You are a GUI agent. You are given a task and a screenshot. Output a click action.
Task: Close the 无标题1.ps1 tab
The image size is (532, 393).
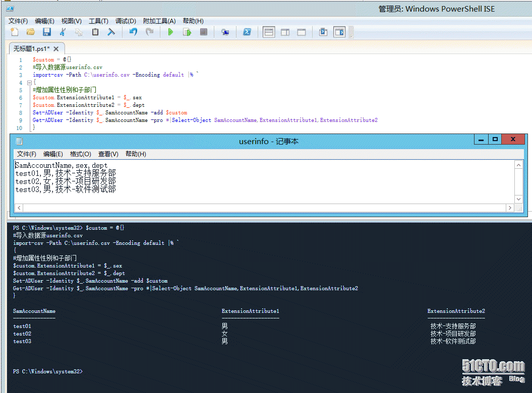point(56,49)
